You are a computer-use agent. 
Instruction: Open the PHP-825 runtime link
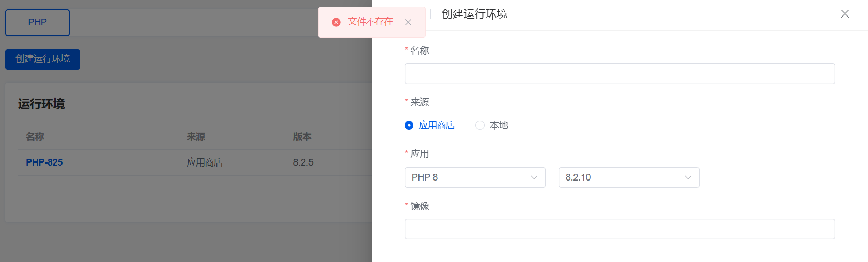[44, 162]
